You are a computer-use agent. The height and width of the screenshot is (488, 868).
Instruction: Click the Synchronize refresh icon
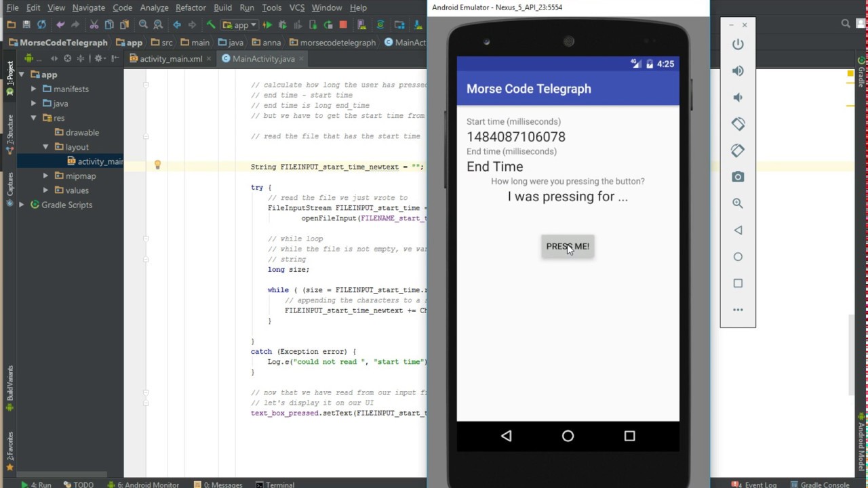point(41,24)
